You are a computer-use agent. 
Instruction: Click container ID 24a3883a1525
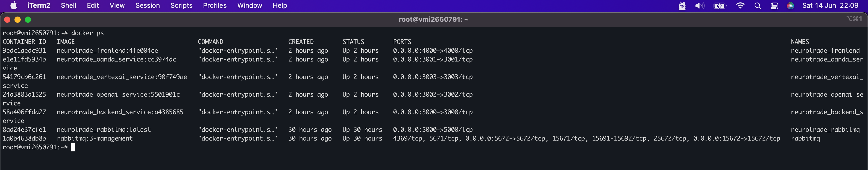(24, 95)
